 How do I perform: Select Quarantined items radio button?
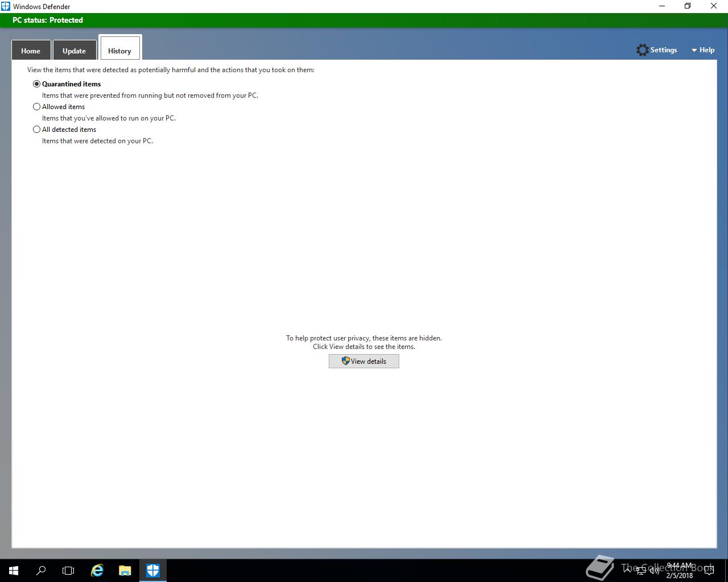36,84
